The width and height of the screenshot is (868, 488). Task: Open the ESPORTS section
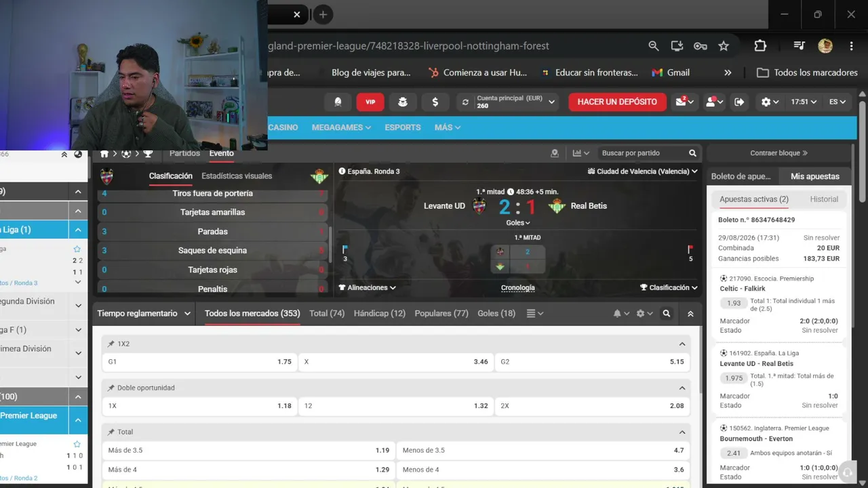[403, 127]
